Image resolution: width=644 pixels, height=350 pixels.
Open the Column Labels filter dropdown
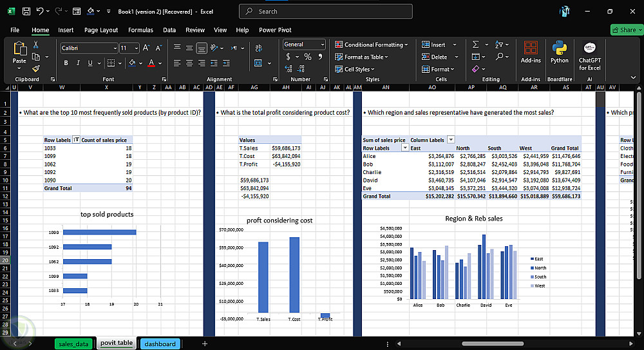451,140
